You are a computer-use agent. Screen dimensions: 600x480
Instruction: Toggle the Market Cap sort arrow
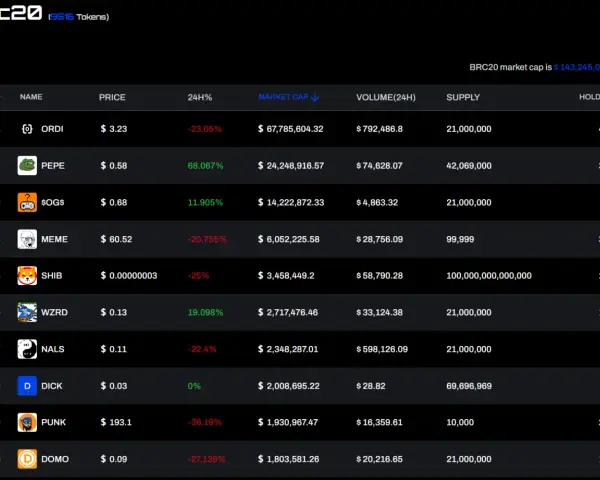tap(315, 97)
